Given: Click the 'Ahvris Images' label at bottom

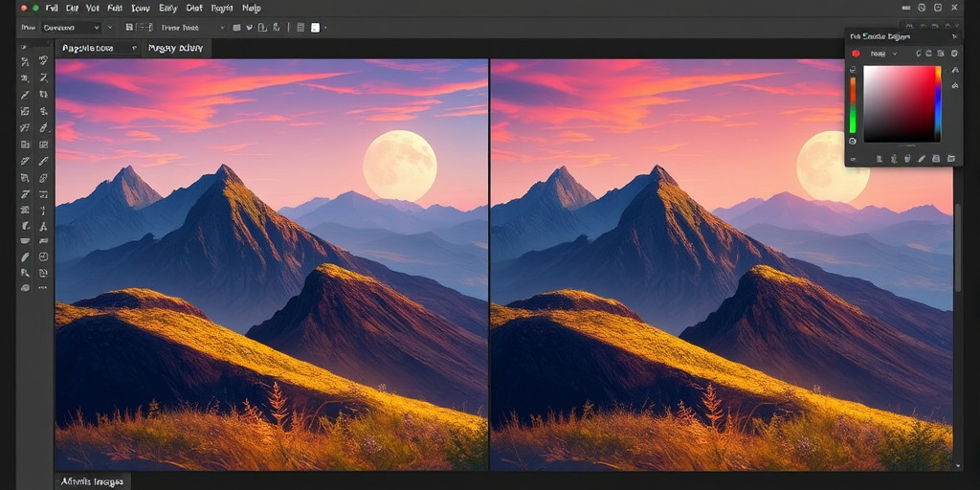Looking at the screenshot, I should pos(93,481).
